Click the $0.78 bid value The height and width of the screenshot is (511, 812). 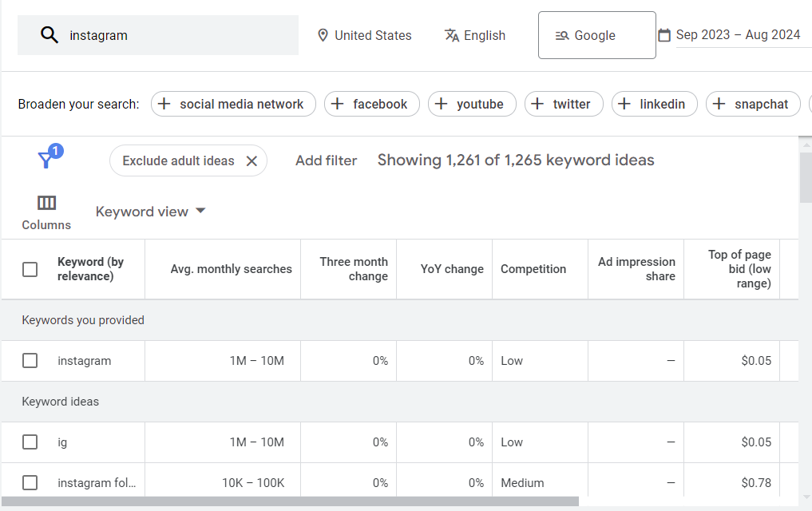tap(756, 483)
